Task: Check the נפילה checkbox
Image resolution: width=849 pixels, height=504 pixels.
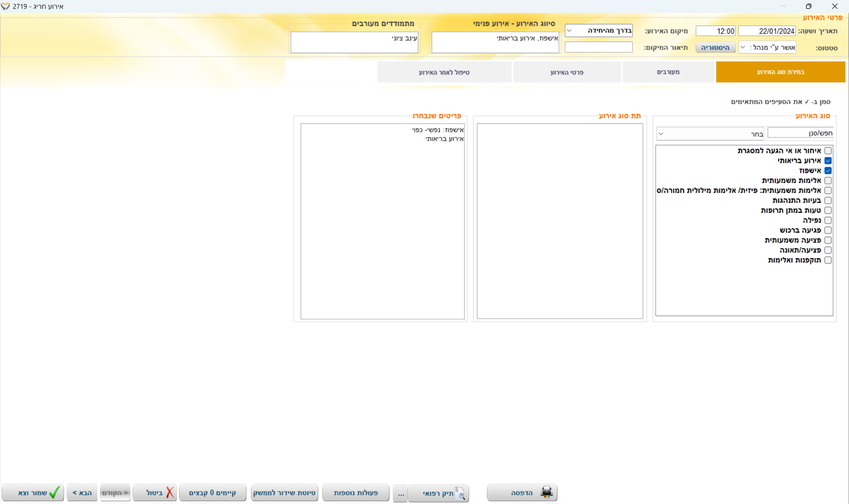Action: tap(828, 220)
